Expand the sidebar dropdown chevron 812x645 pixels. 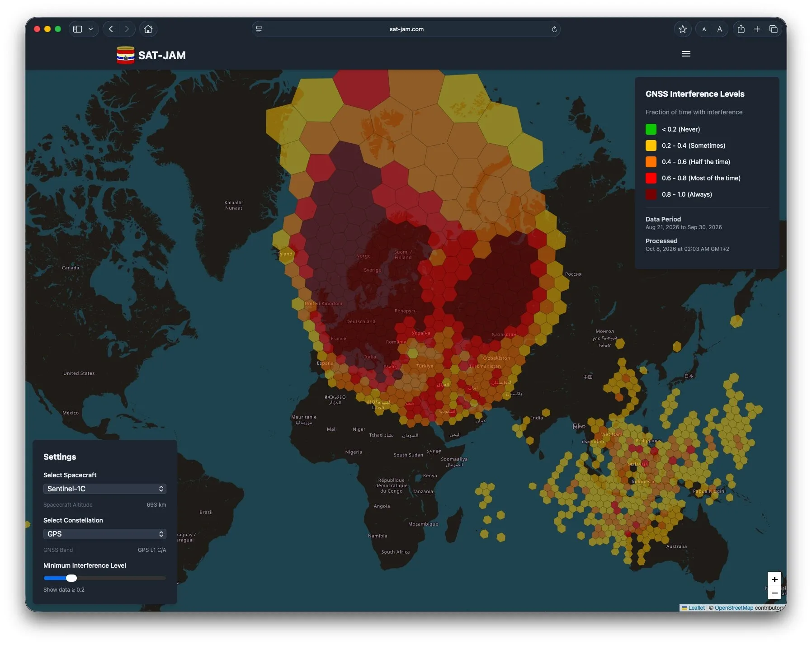point(91,29)
